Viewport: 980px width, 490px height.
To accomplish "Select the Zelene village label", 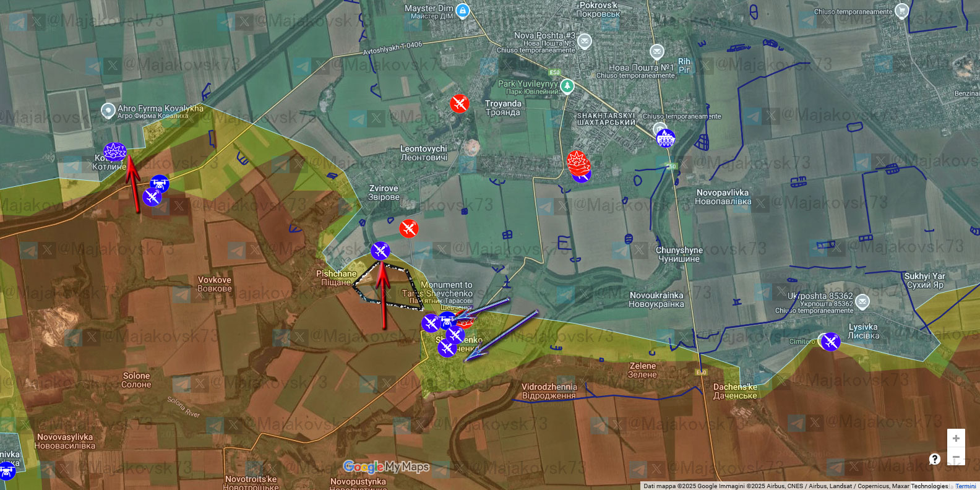I will point(642,370).
